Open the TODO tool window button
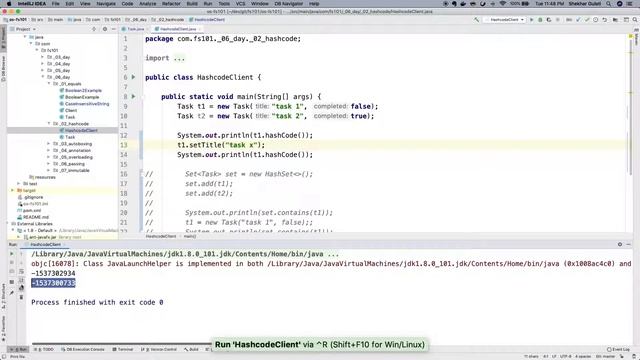Screen dimensions: 640x360 pos(45,349)
